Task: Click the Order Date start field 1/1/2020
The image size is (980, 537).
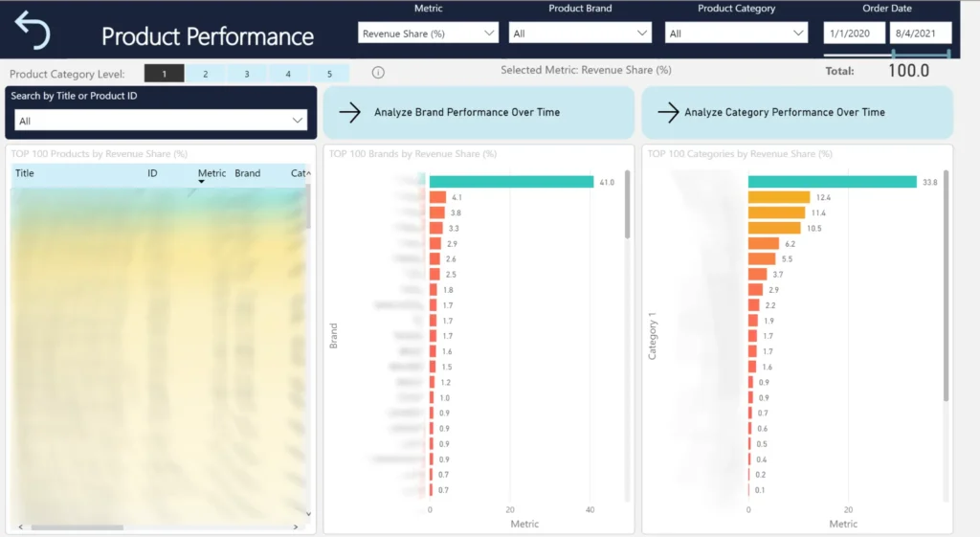Action: 854,34
